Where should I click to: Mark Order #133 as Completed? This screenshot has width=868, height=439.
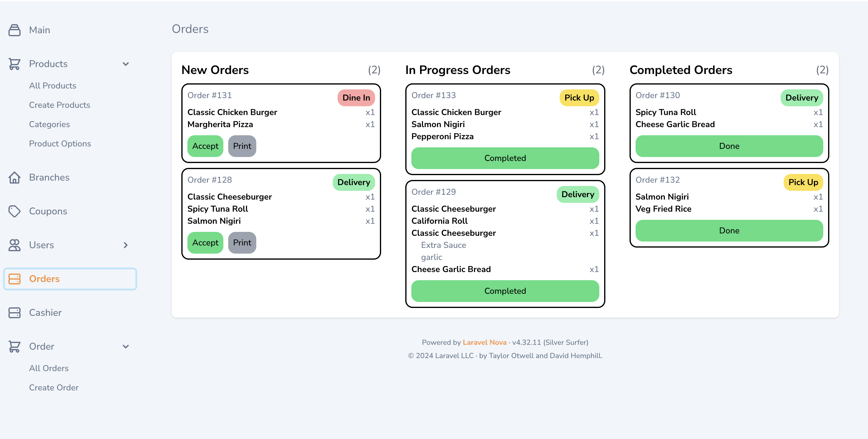pos(505,158)
